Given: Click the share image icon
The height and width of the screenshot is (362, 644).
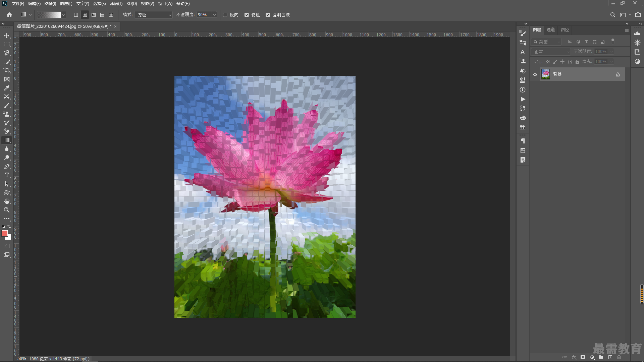Looking at the screenshot, I should [638, 15].
